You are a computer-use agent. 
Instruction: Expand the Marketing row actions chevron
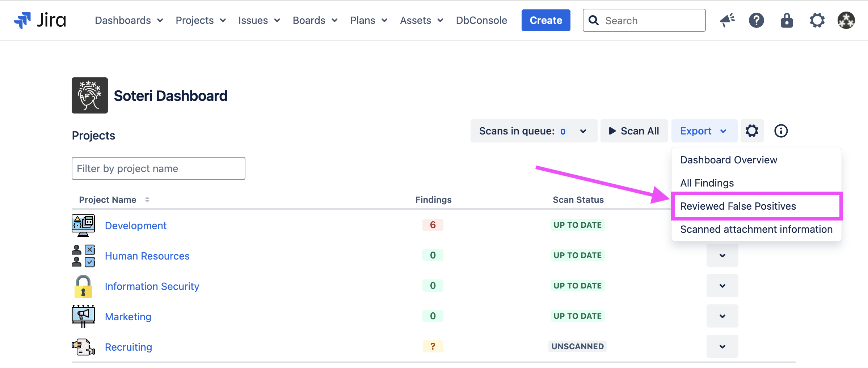[x=722, y=316]
